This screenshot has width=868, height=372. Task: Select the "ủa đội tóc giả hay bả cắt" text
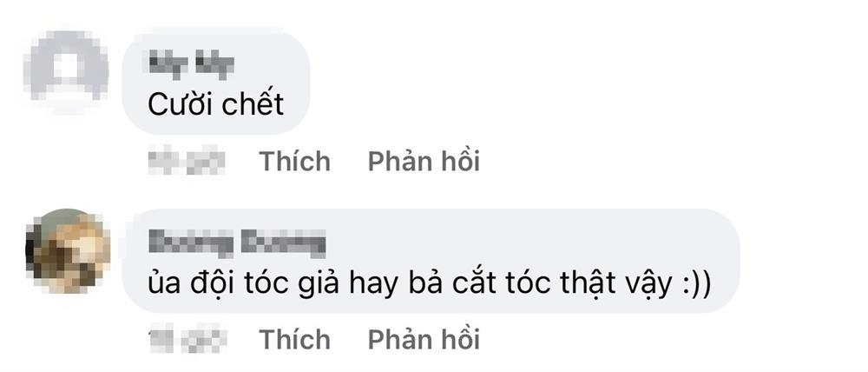click(x=300, y=284)
